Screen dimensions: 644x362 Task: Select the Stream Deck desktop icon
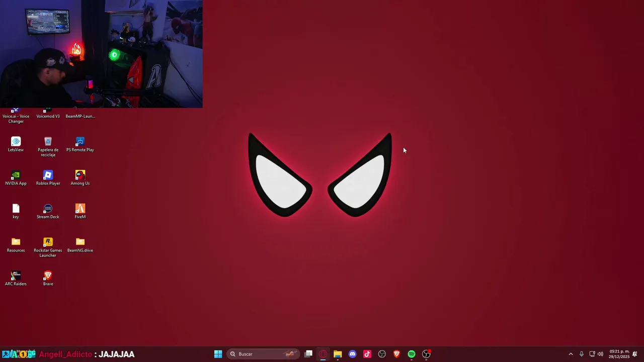pyautogui.click(x=48, y=212)
